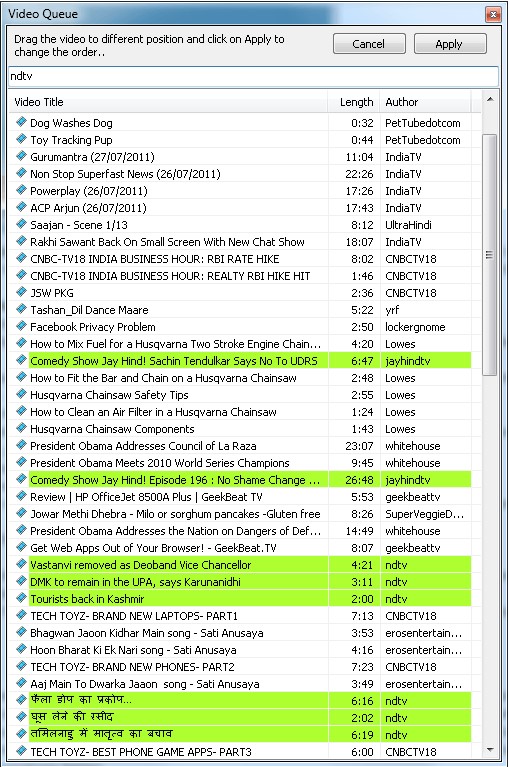Click the icon beside Powerplay (26/07/2011)
508x767 pixels.
click(21, 190)
